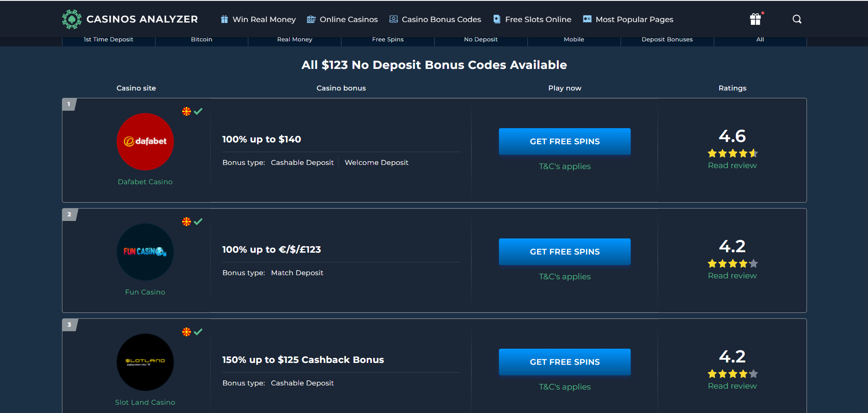Click the 4.6 rating score
The image size is (868, 413).
coord(733,136)
